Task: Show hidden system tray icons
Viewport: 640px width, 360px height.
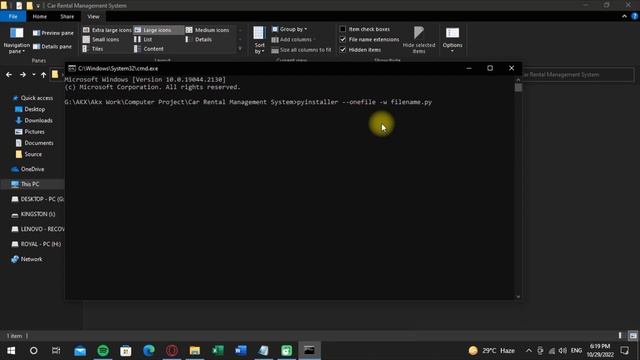Action: point(529,351)
